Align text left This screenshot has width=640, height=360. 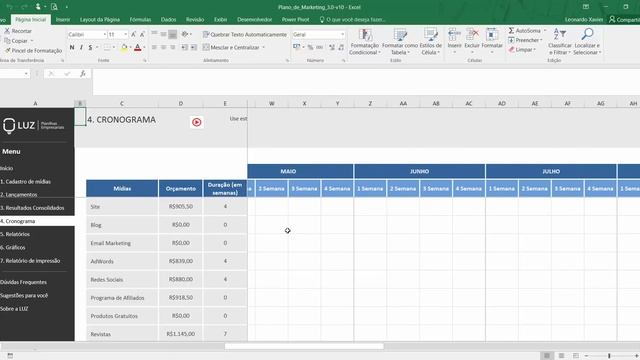(154, 47)
